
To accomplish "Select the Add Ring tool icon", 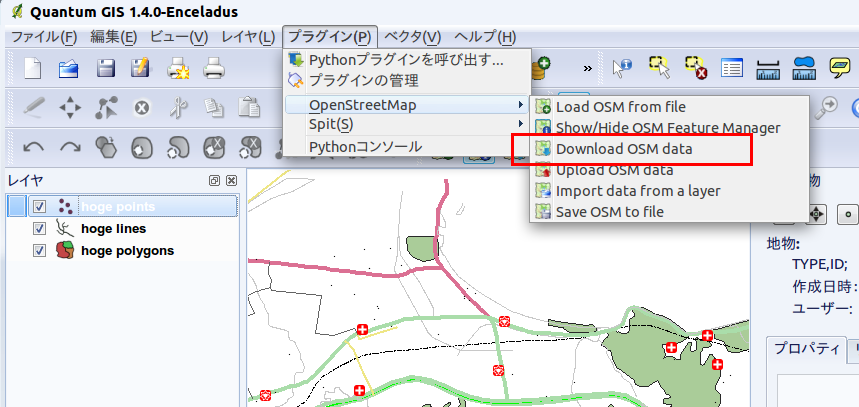I will 141,147.
